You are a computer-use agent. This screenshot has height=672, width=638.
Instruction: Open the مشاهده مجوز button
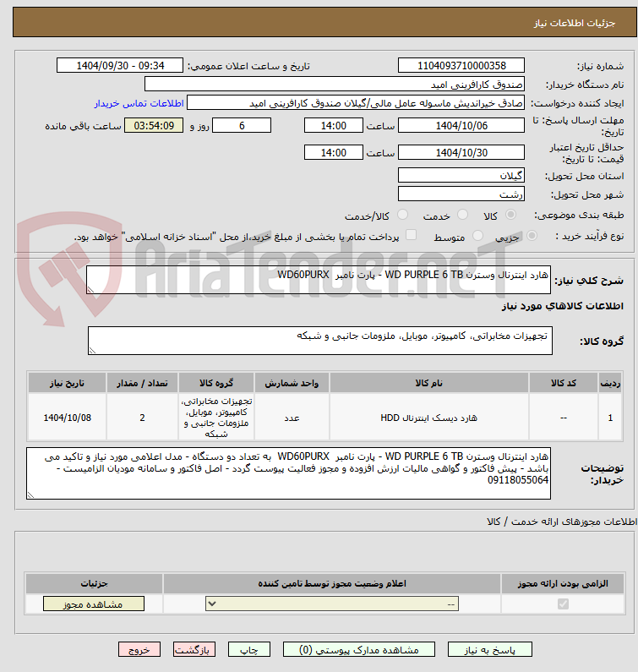click(x=94, y=604)
